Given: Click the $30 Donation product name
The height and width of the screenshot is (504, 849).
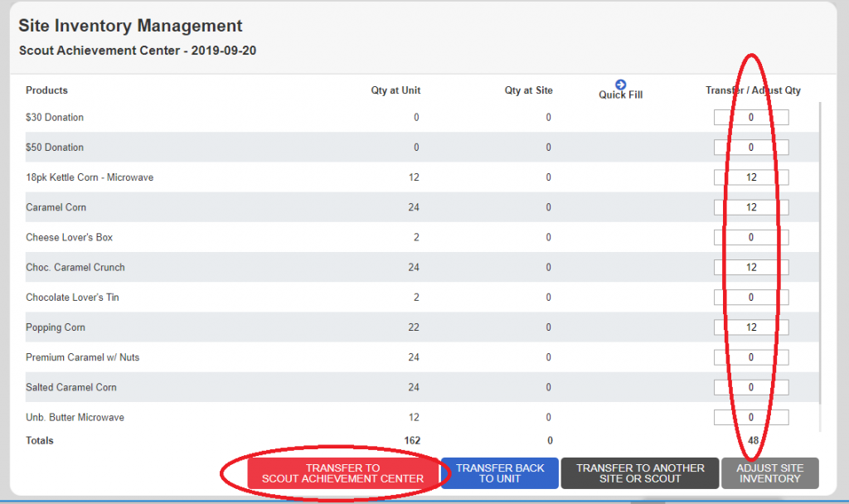Looking at the screenshot, I should pyautogui.click(x=55, y=118).
